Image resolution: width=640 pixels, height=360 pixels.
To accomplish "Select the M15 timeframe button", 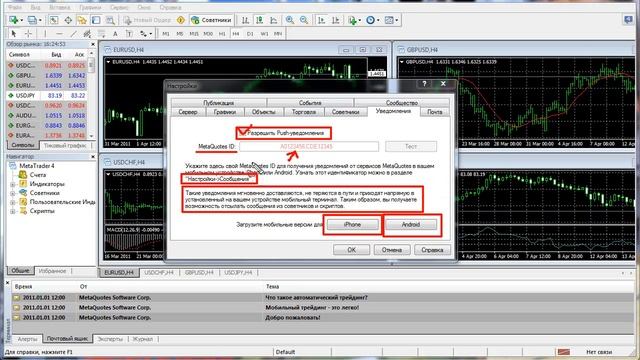I will coord(194,33).
